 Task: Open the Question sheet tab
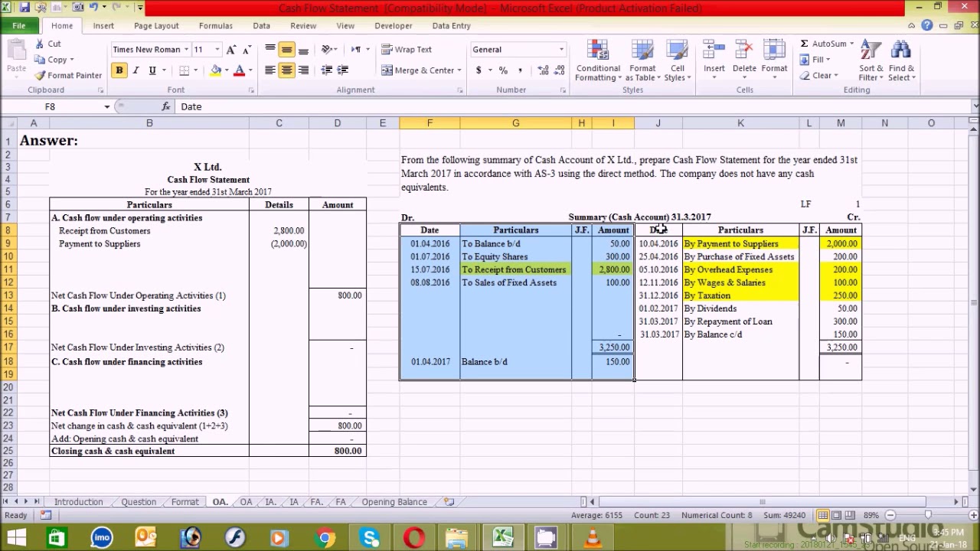(139, 502)
